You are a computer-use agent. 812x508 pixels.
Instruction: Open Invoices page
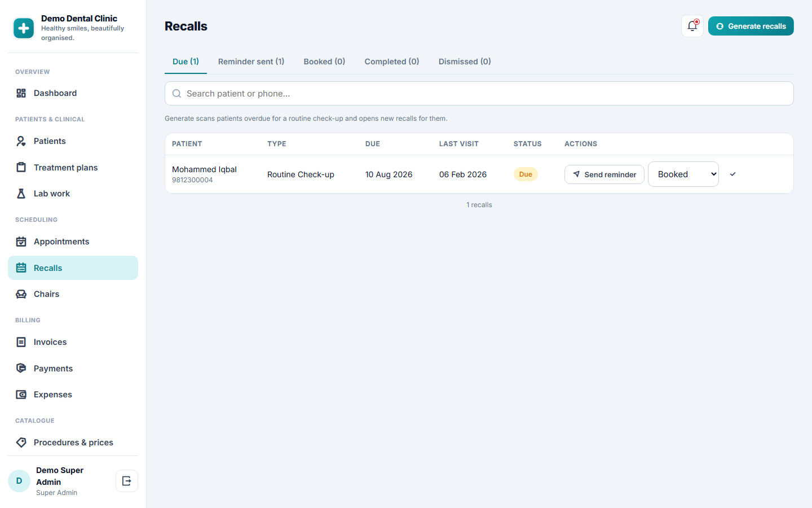(x=73, y=342)
